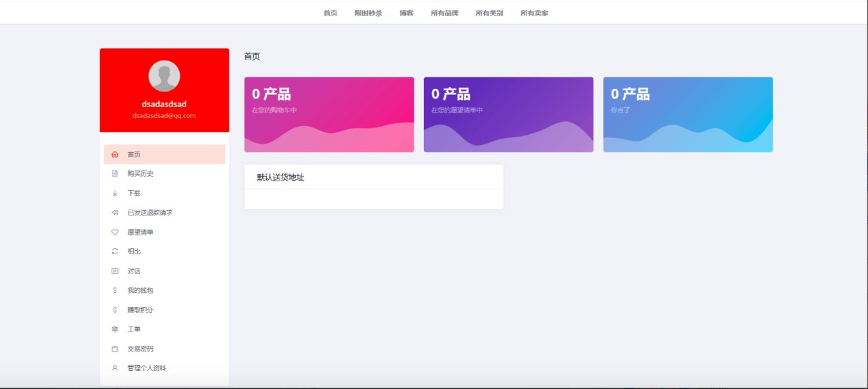Click the 首页 page heading
This screenshot has height=389, width=868.
coord(252,57)
